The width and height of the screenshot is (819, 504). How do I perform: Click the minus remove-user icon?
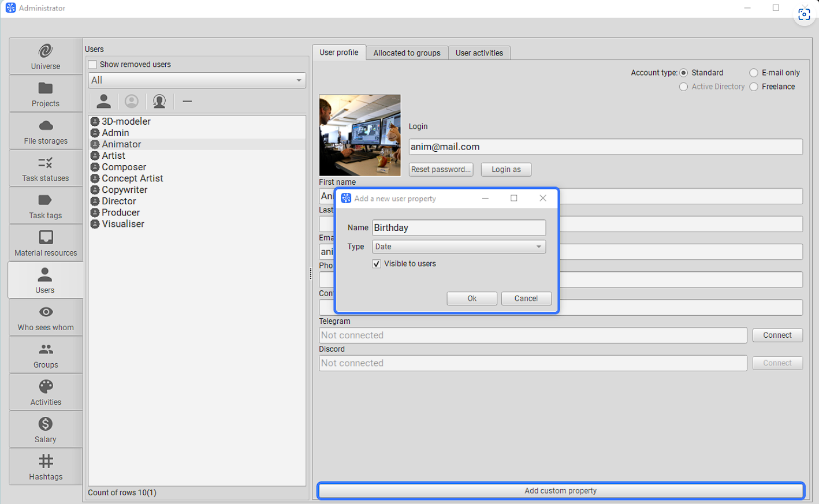(187, 102)
